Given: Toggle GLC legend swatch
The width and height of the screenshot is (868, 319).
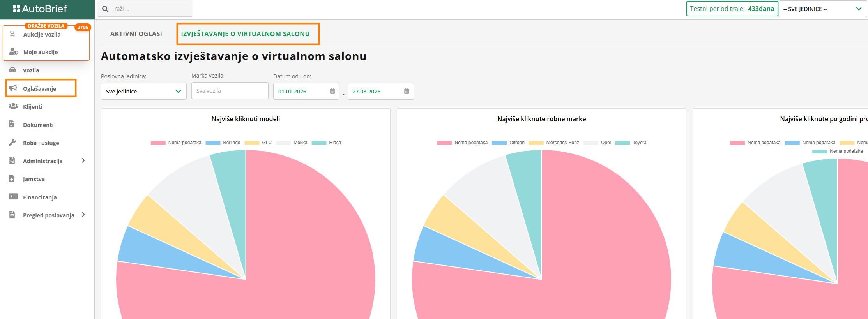Looking at the screenshot, I should point(252,143).
